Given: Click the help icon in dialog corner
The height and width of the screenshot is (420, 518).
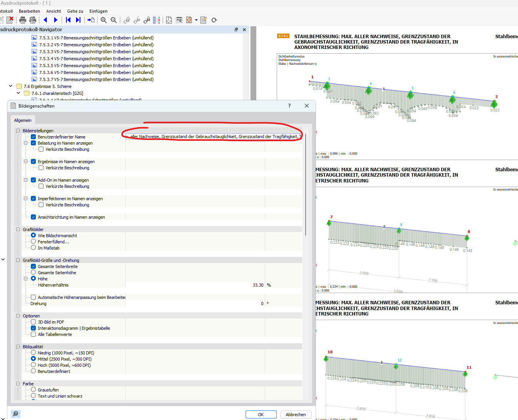Looking at the screenshot, I should [x=15, y=414].
